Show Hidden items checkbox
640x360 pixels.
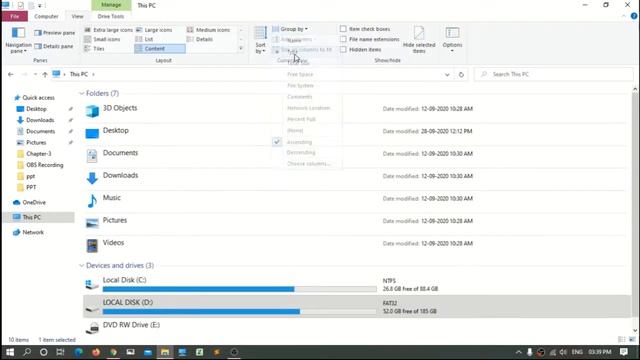pyautogui.click(x=343, y=49)
